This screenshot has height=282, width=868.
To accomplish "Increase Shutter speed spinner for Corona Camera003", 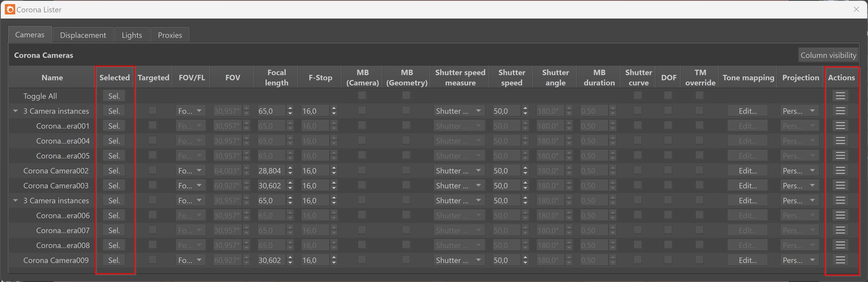I will click(x=525, y=183).
